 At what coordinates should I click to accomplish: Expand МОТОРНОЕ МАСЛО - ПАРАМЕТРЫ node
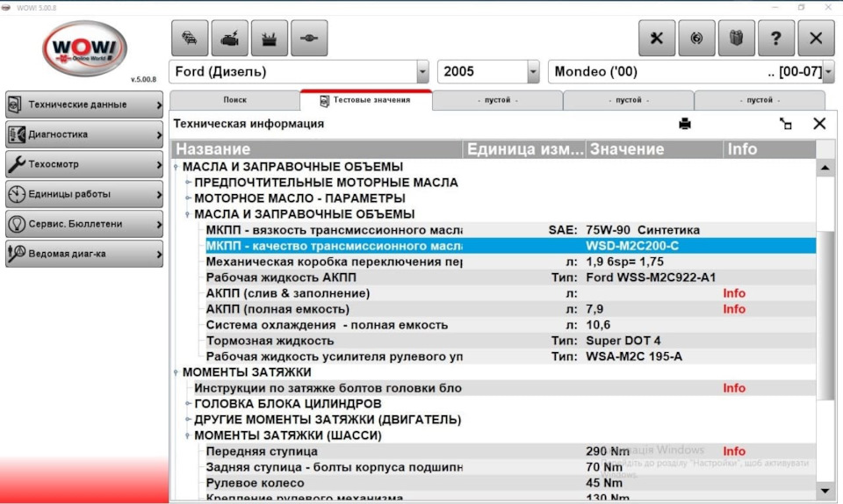[188, 198]
